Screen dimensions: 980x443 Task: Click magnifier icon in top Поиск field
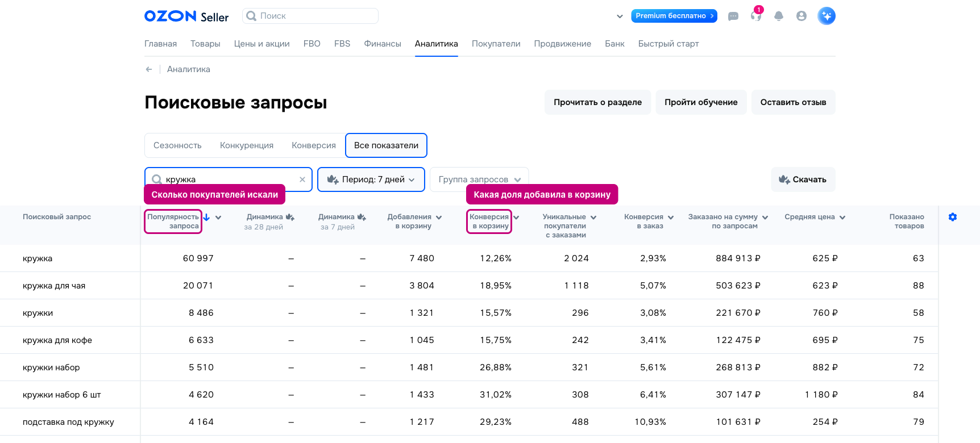pyautogui.click(x=251, y=16)
